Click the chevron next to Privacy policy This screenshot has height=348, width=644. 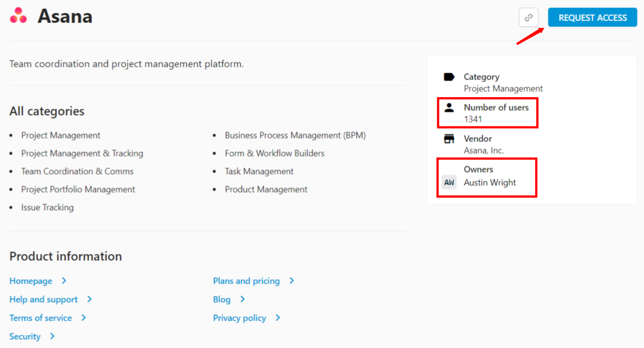pos(278,318)
